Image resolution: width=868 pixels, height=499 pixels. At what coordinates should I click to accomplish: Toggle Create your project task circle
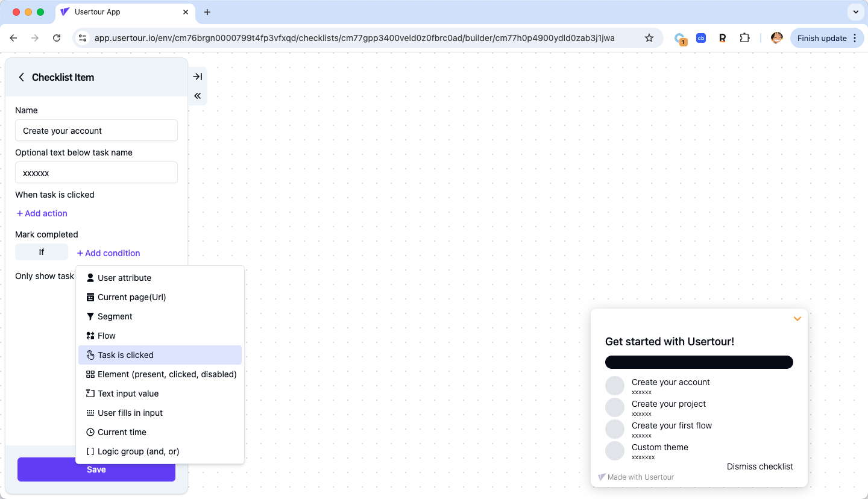tap(615, 407)
